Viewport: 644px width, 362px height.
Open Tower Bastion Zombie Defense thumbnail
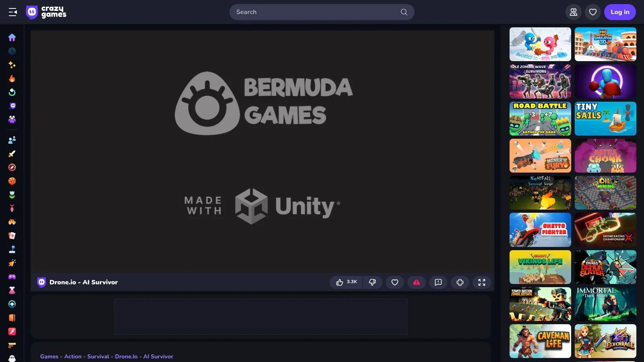coord(540,304)
